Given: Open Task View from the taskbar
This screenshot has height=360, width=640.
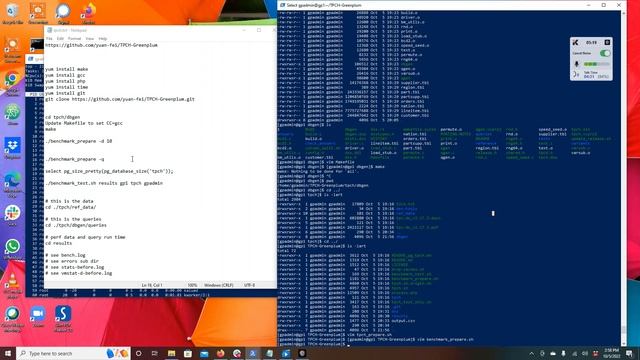Looking at the screenshot, I should (x=155, y=353).
